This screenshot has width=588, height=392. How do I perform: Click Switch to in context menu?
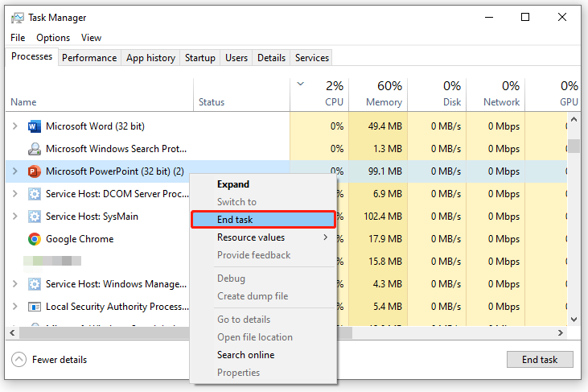point(263,202)
